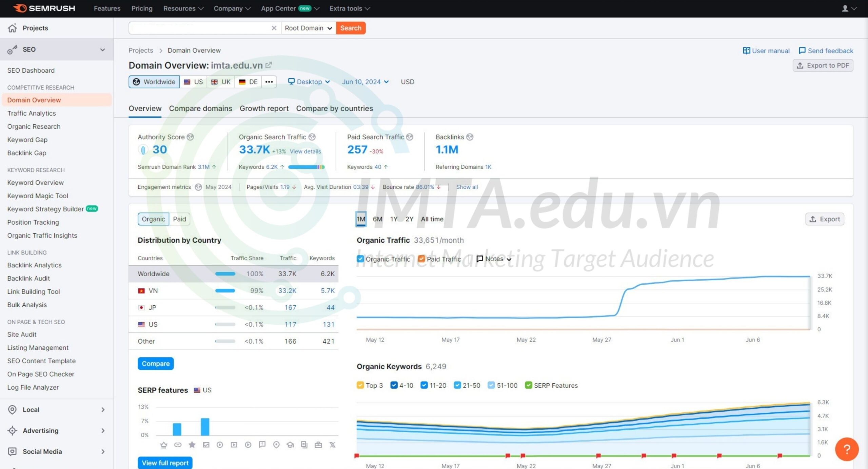Open imta.edu.vn external link icon
Viewport: 868px width, 469px height.
click(269, 65)
